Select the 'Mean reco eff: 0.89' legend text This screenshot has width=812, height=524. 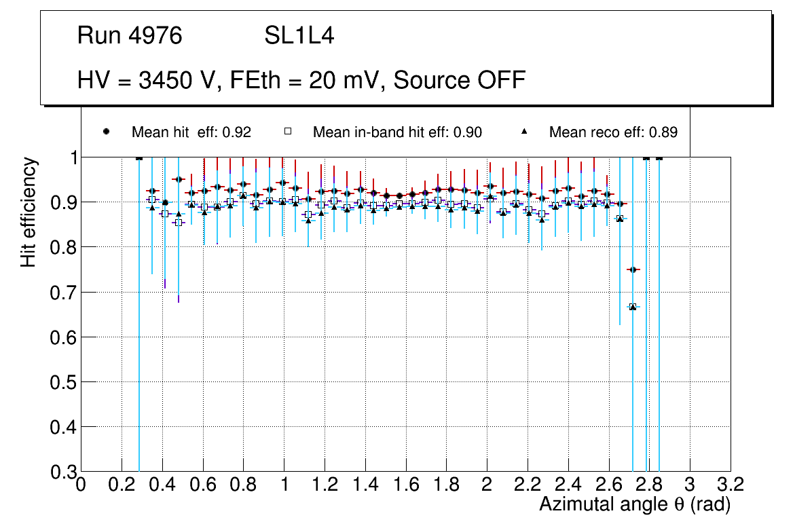point(613,132)
